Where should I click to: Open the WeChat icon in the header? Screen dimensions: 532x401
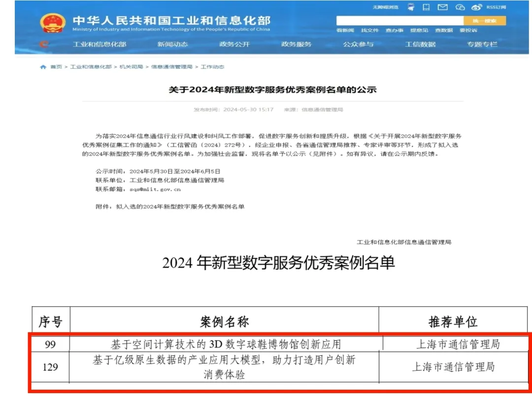pyautogui.click(x=460, y=7)
